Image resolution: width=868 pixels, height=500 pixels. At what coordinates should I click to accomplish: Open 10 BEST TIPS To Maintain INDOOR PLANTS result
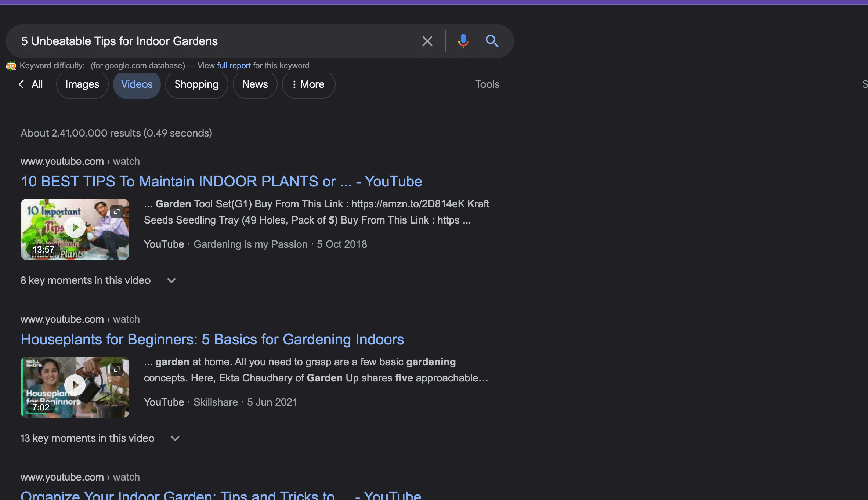coord(221,181)
